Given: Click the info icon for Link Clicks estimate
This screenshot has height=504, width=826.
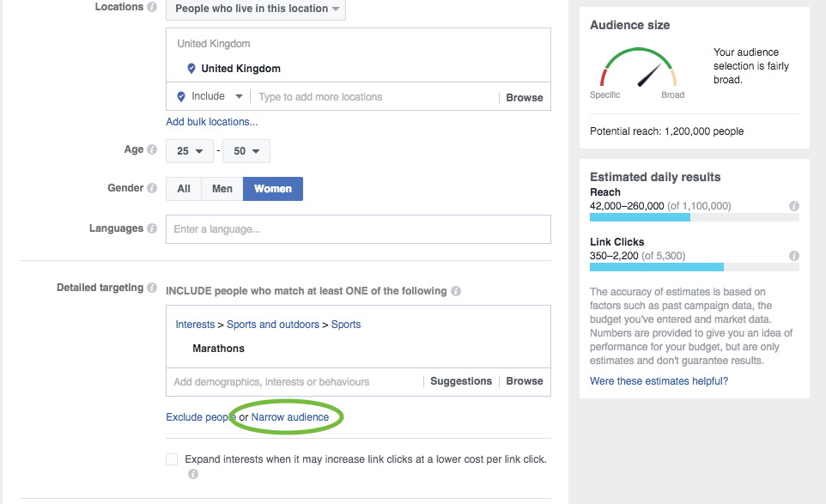Looking at the screenshot, I should click(x=794, y=256).
